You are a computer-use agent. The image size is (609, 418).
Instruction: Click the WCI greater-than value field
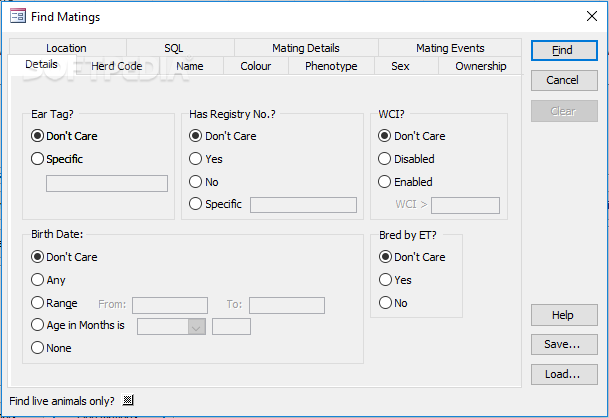pos(465,206)
